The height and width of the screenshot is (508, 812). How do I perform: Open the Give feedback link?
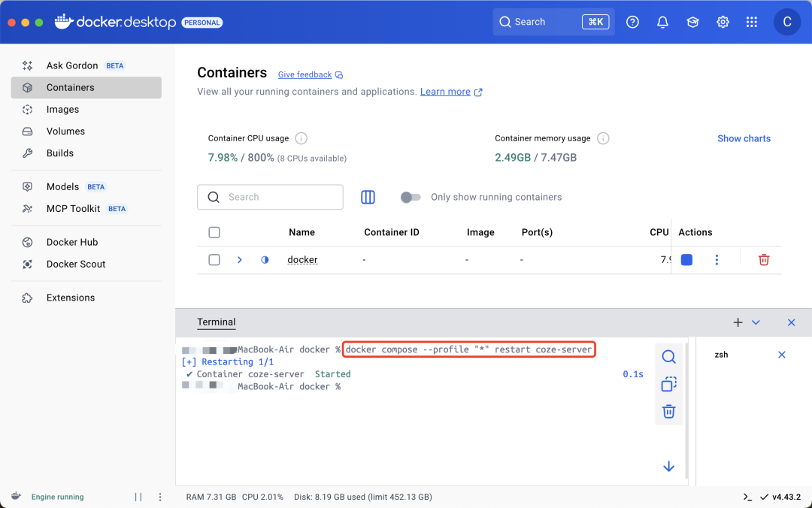point(304,74)
